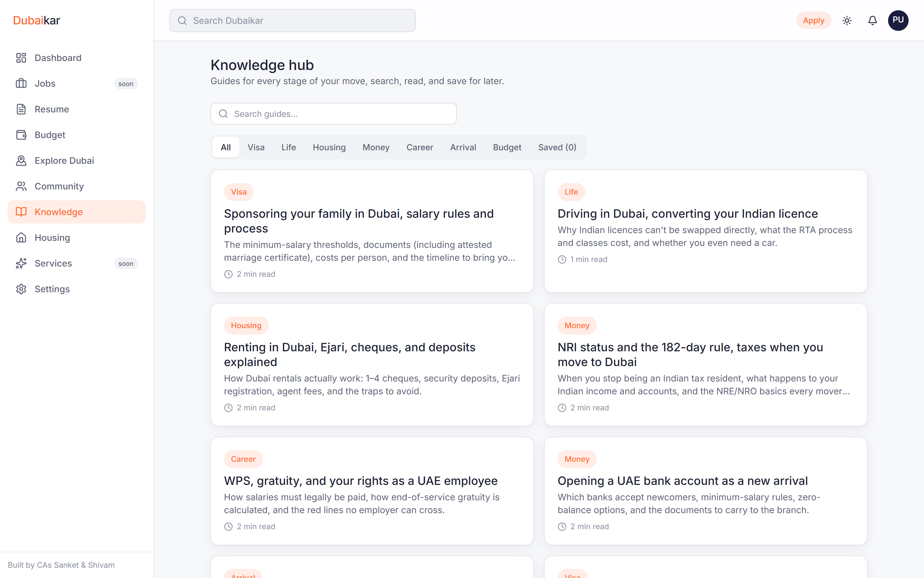
Task: Open Housing in the sidebar
Action: pyautogui.click(x=76, y=237)
